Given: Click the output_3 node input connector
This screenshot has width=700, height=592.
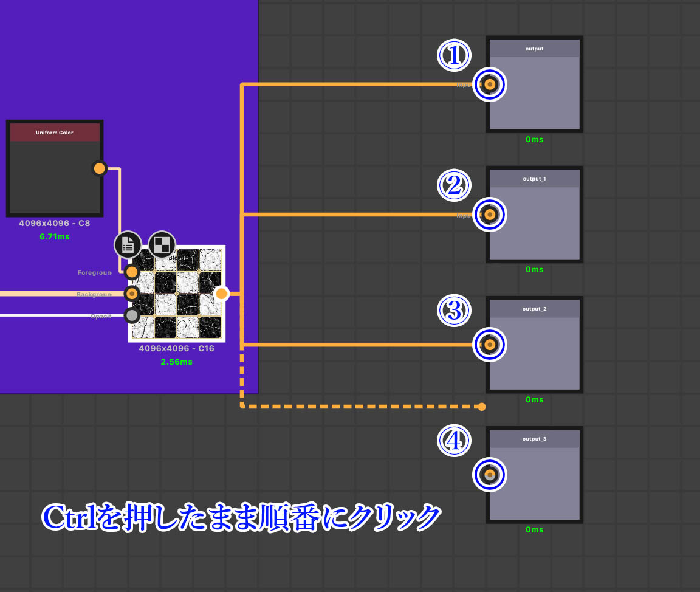Looking at the screenshot, I should tap(490, 475).
